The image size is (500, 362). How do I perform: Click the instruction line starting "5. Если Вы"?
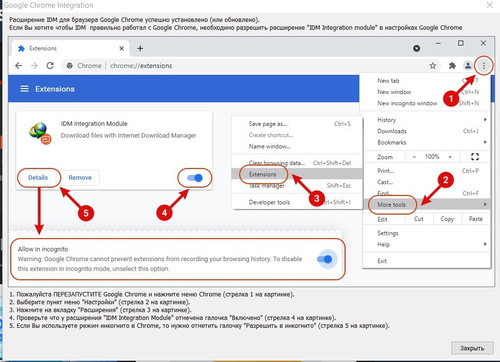[199, 326]
